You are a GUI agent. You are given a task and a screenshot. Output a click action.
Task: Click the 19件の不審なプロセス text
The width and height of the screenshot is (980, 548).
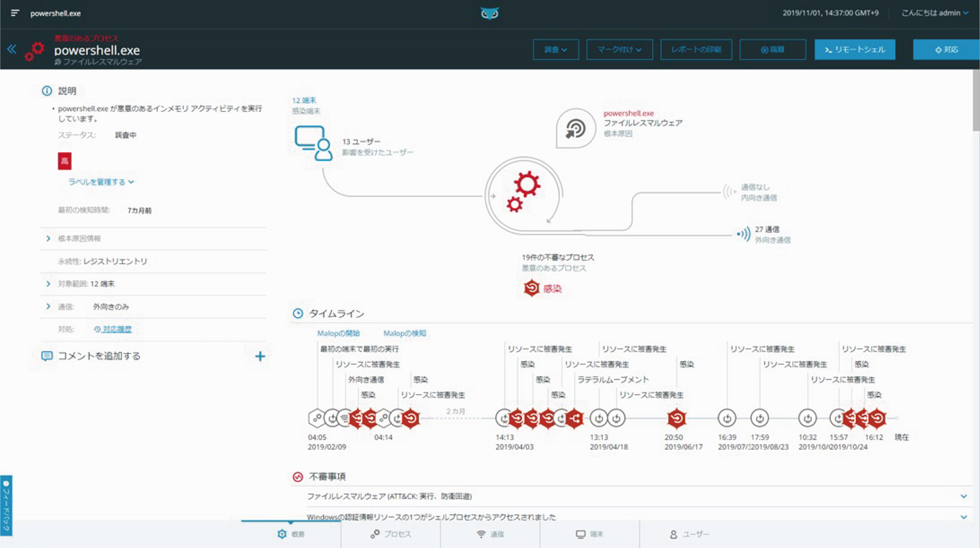point(558,257)
